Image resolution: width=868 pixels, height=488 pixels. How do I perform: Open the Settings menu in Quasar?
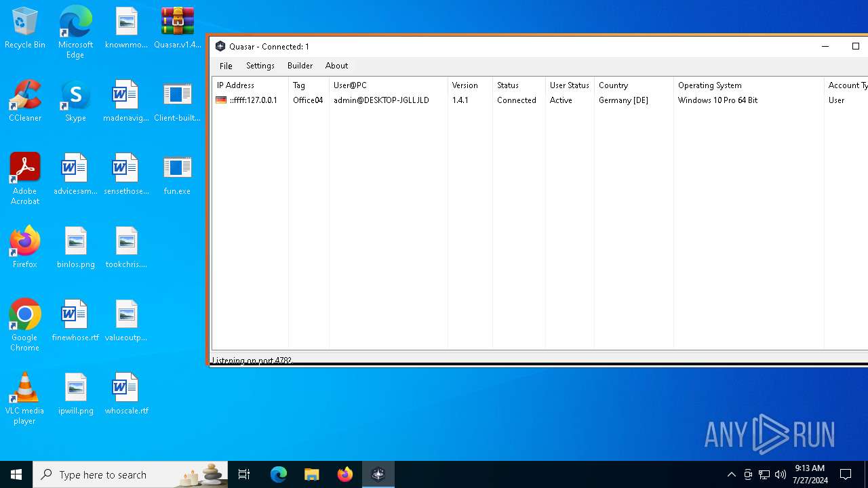pos(260,66)
